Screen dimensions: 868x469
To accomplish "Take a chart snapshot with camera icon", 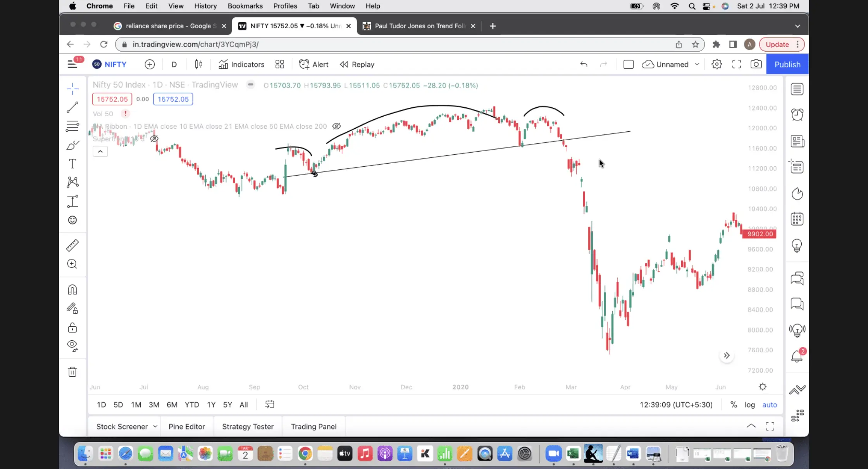I will tap(756, 64).
